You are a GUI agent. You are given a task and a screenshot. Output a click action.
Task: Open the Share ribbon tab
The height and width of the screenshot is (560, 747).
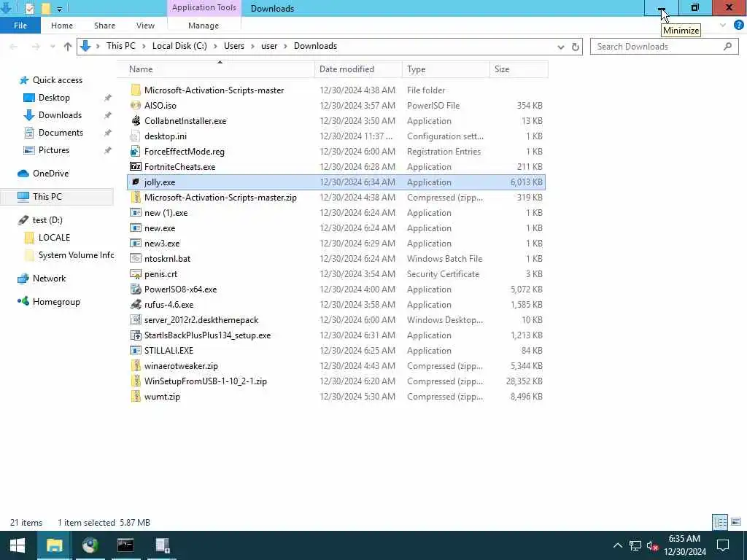(x=104, y=26)
